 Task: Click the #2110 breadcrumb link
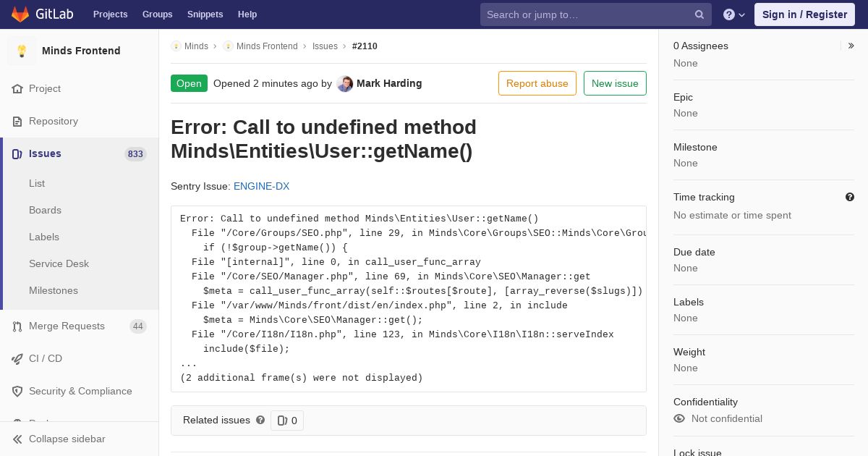(365, 46)
